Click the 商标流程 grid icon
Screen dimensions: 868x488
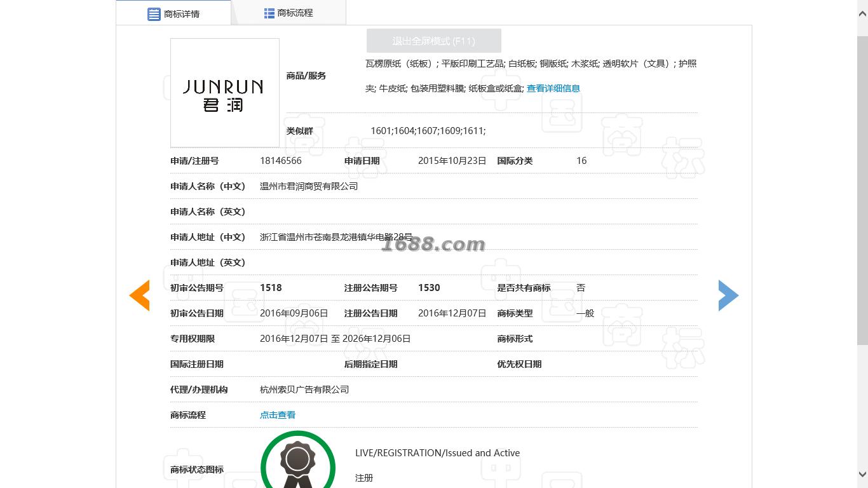(269, 13)
